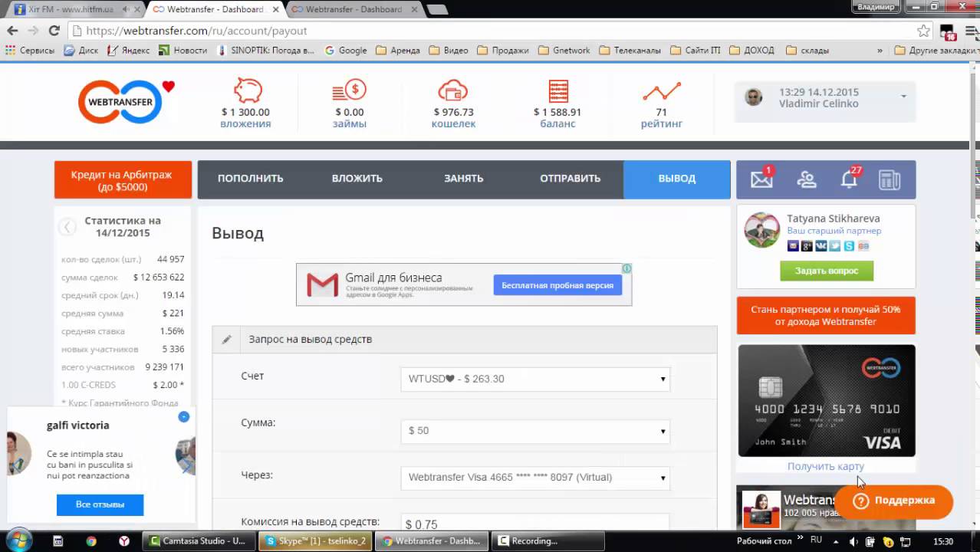Click the Все отзывы button
The height and width of the screenshot is (552, 980).
[100, 504]
